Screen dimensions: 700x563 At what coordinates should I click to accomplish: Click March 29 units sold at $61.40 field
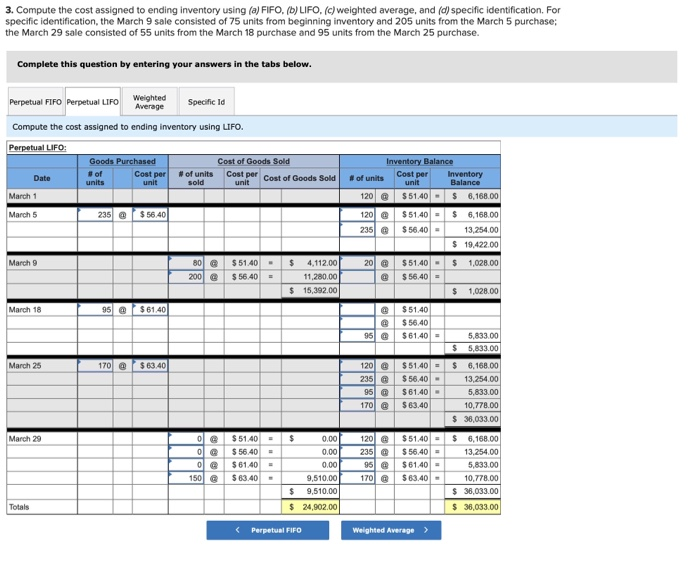(186, 465)
